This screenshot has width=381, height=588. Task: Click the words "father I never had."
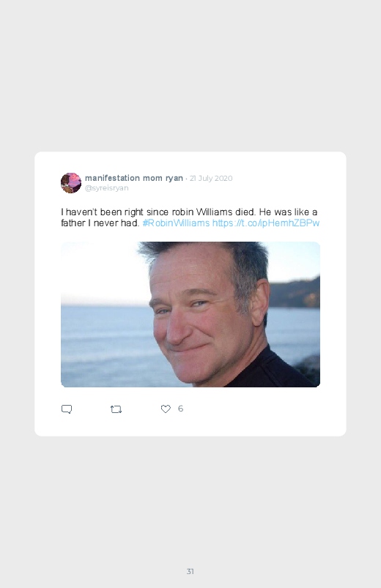(x=100, y=223)
